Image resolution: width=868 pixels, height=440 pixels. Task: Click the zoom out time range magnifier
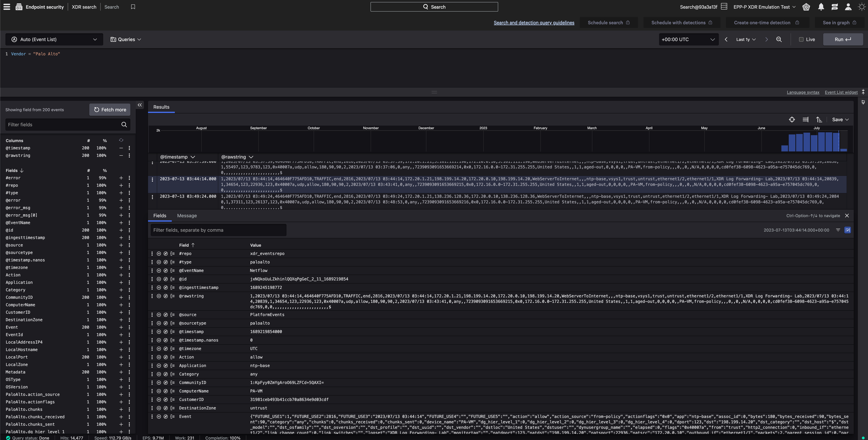[x=779, y=39]
